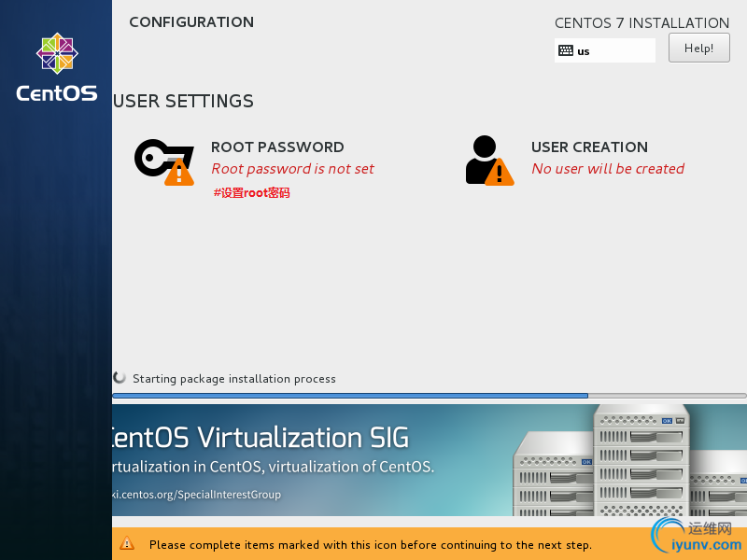Click 'Root password is not set' text
747x560 pixels.
292,169
